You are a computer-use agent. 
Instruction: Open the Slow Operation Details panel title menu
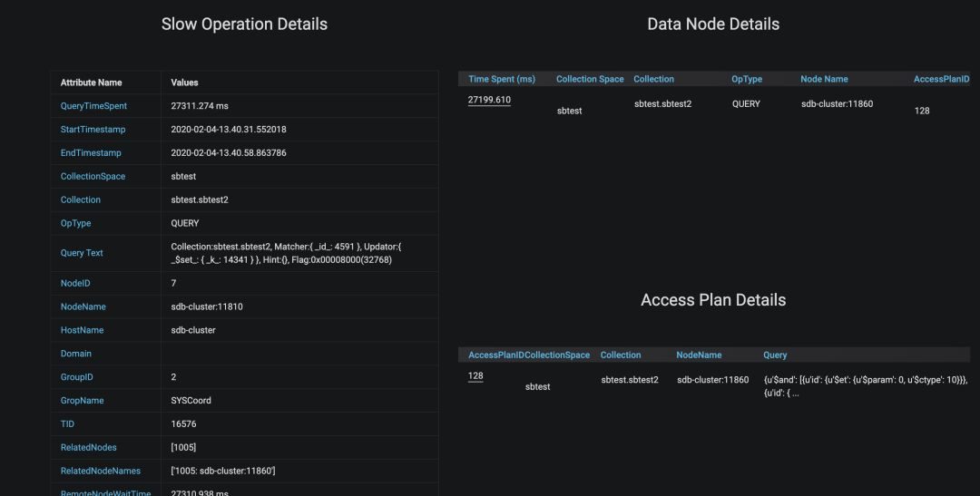pyautogui.click(x=244, y=24)
